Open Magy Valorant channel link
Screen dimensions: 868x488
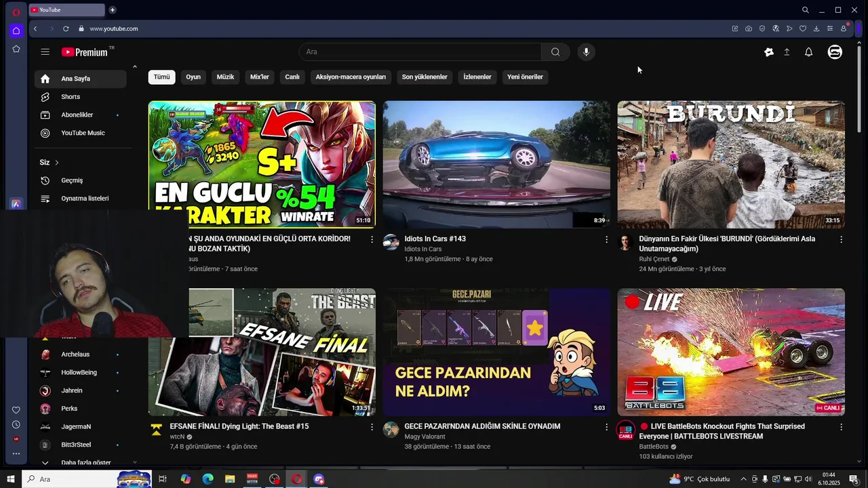425,436
